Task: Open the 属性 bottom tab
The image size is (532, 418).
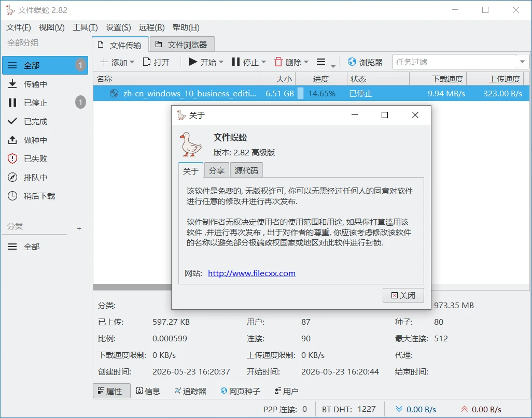Action: (111, 391)
